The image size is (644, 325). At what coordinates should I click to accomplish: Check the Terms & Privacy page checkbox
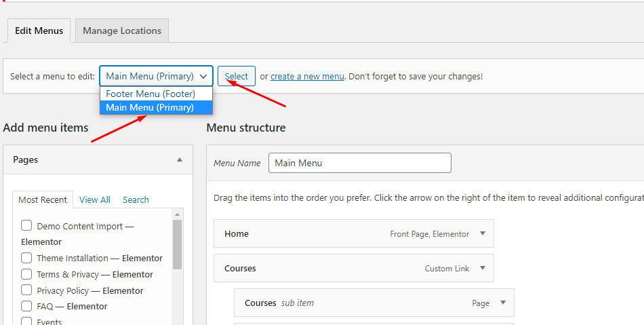pos(26,273)
